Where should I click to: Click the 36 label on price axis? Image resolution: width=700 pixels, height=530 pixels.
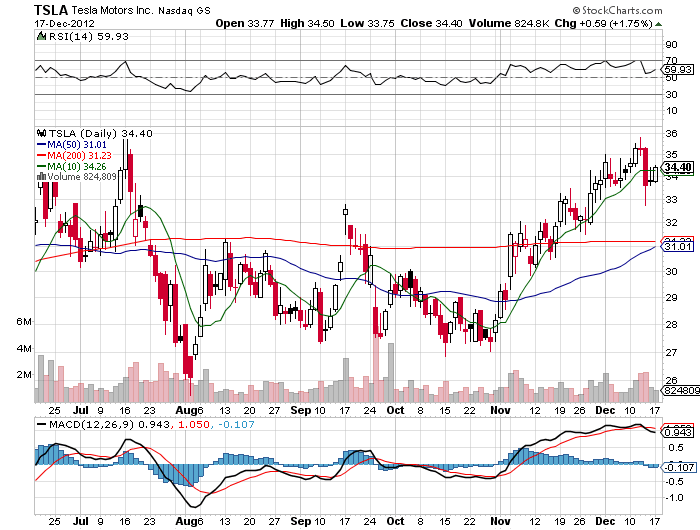click(671, 133)
